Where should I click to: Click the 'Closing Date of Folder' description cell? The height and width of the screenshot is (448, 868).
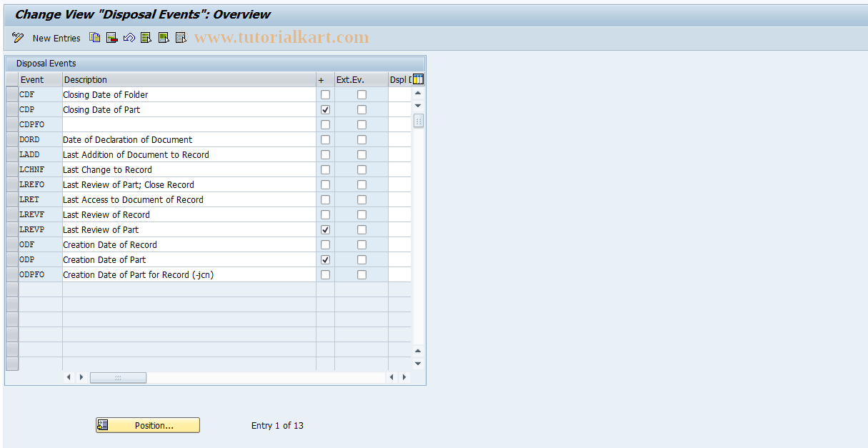189,94
